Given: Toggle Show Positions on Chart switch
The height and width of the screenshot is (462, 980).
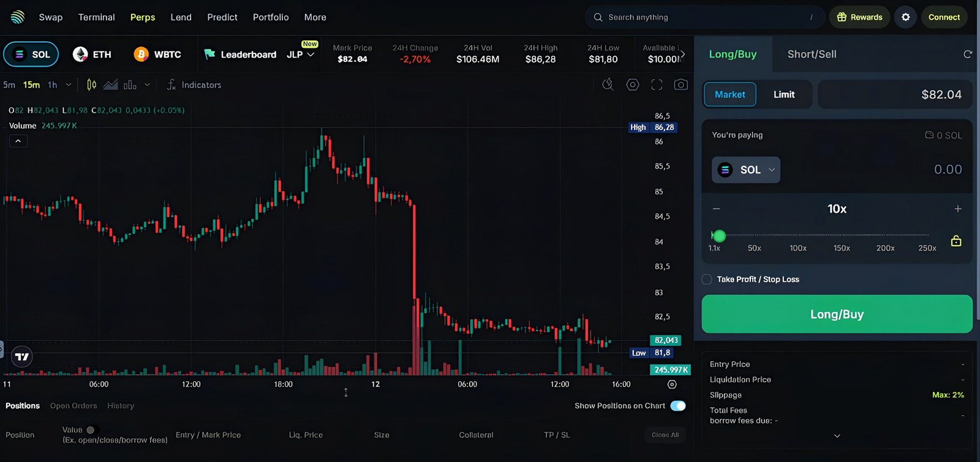Looking at the screenshot, I should 678,406.
